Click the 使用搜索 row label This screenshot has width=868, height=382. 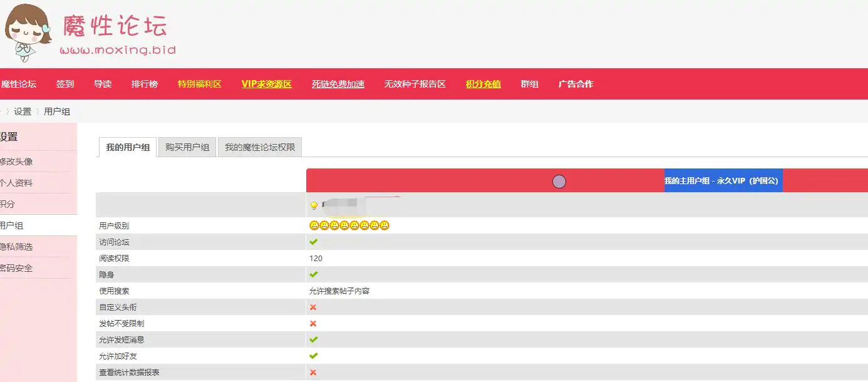[x=114, y=291]
